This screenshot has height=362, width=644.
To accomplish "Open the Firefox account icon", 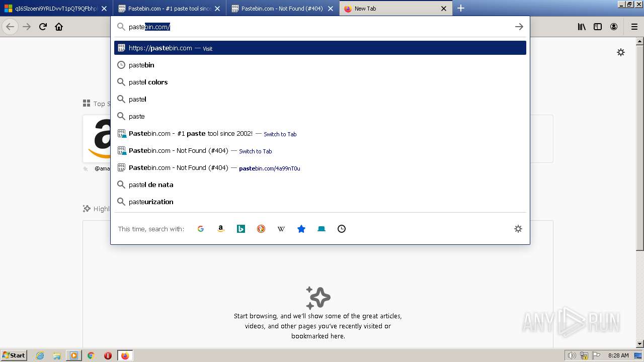I will (614, 27).
